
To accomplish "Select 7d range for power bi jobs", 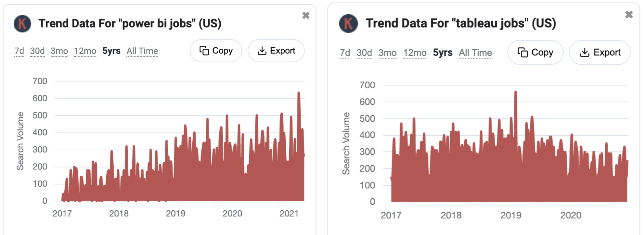I will pos(19,51).
